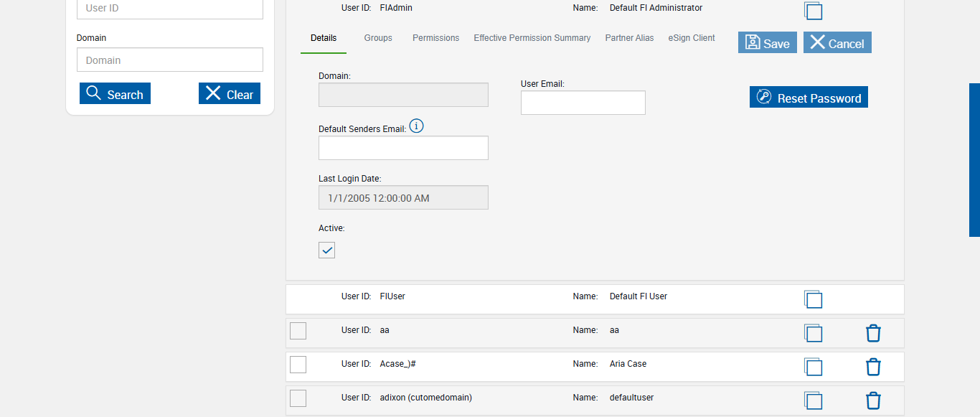Open the eSign Client tab

click(692, 38)
